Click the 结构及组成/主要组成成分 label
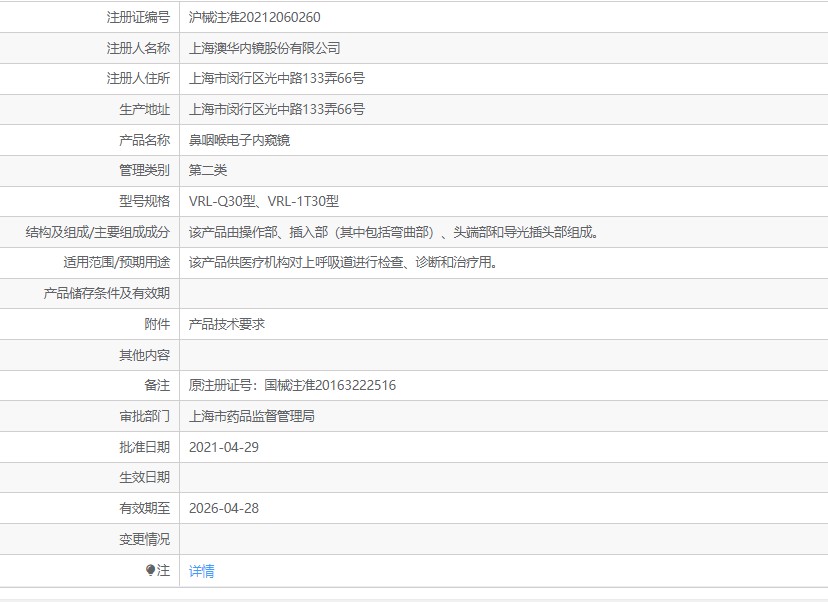 click(98, 232)
